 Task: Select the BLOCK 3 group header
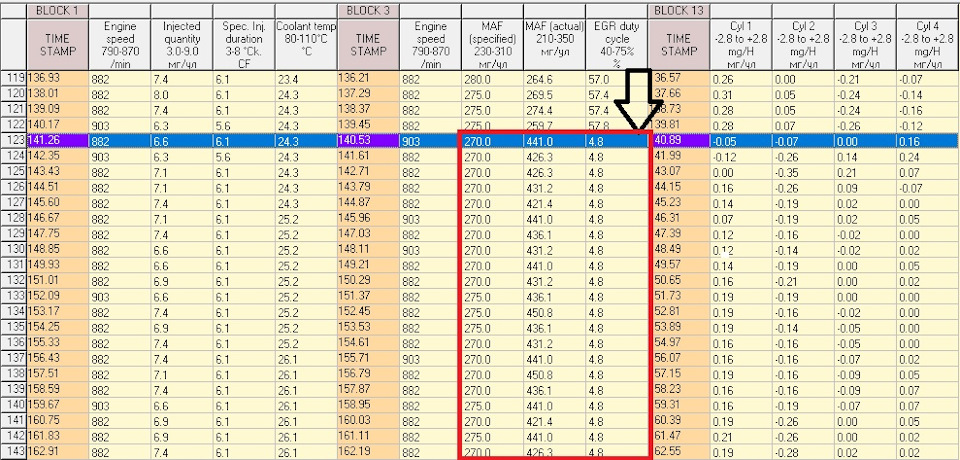tap(368, 10)
